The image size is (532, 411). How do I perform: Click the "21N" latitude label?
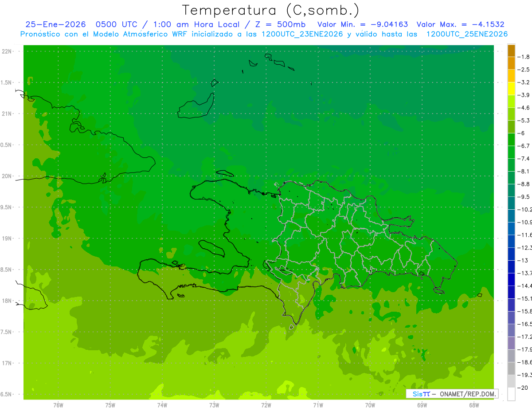[x=7, y=114]
